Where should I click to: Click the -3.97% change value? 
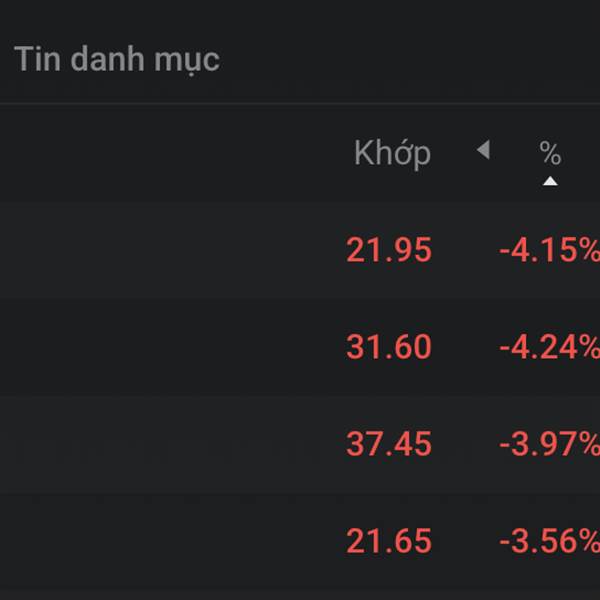click(549, 444)
